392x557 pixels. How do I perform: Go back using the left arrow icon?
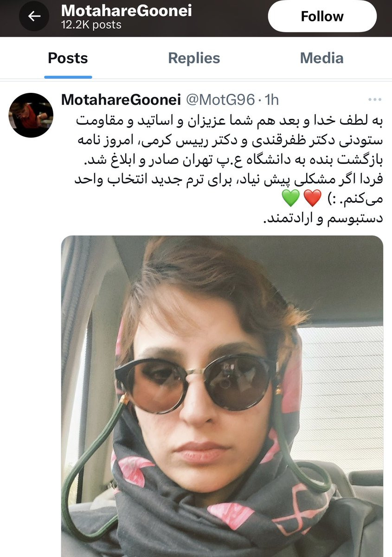click(x=33, y=16)
